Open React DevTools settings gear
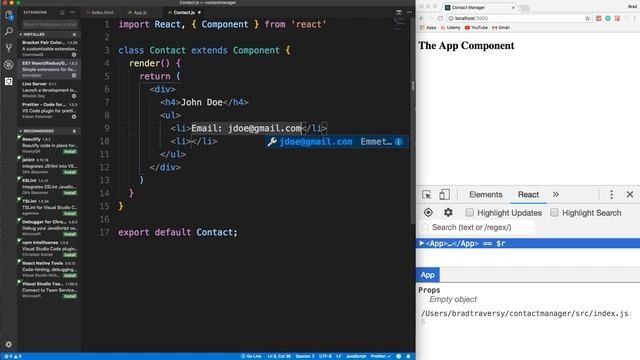 [x=448, y=212]
